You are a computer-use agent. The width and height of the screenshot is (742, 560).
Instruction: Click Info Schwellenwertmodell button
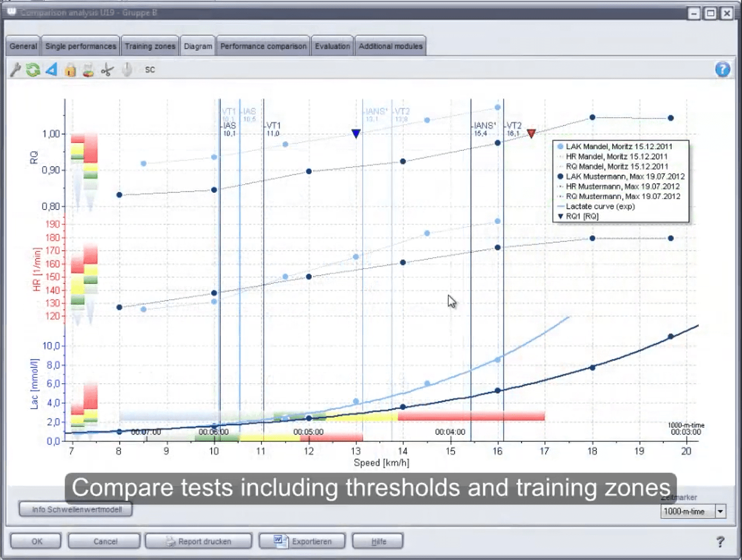(x=76, y=509)
